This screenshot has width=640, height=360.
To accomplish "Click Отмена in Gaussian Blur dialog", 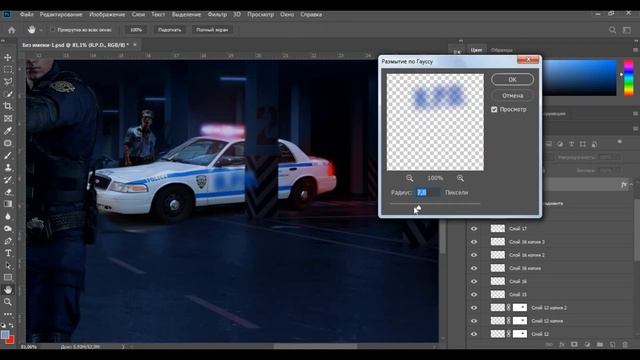I will [512, 96].
